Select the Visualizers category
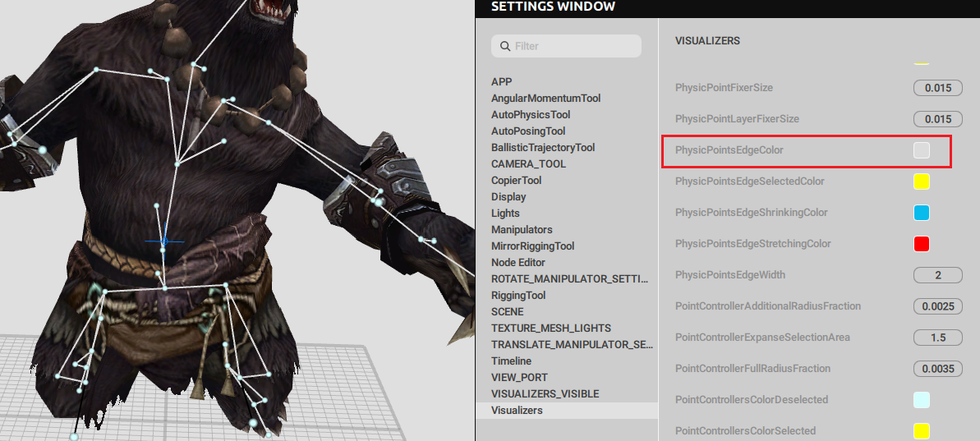The width and height of the screenshot is (980, 441). tap(566, 411)
